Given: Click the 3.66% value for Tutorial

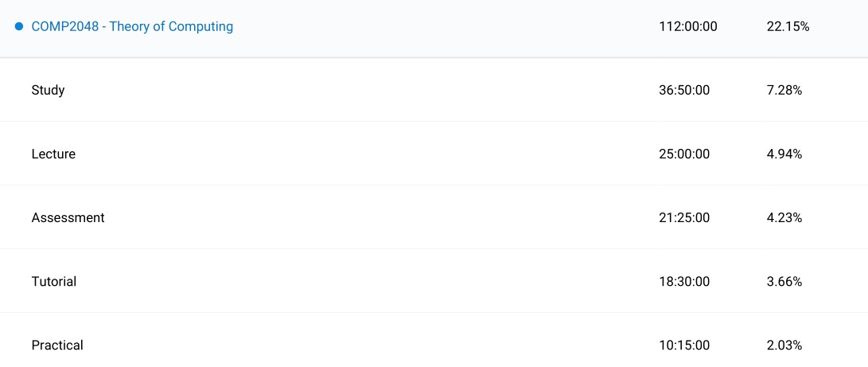Looking at the screenshot, I should 784,281.
